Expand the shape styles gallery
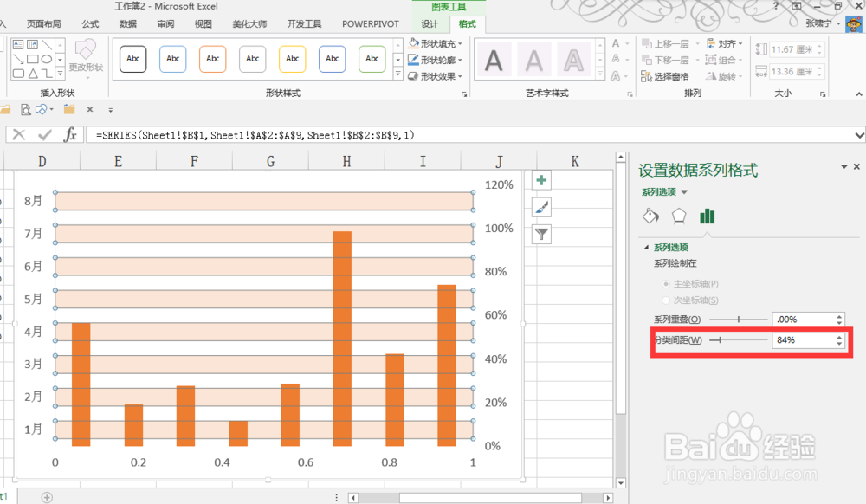This screenshot has height=504, width=866. [397, 74]
